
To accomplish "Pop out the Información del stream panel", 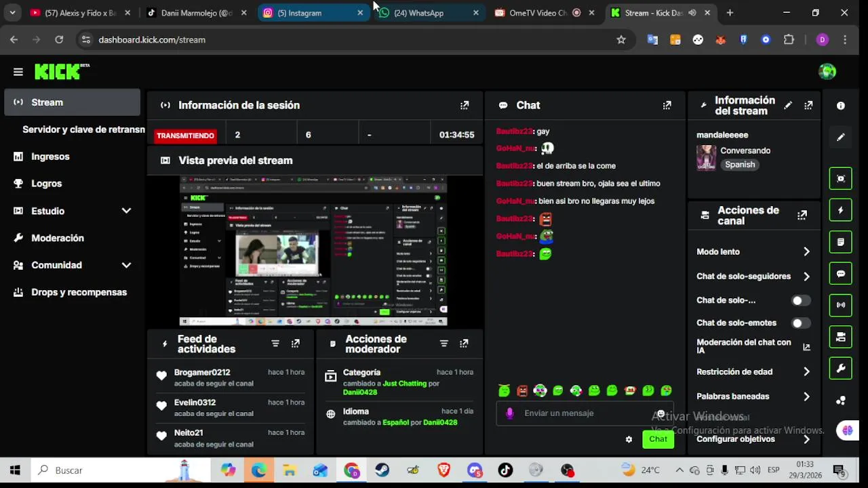I will click(808, 105).
